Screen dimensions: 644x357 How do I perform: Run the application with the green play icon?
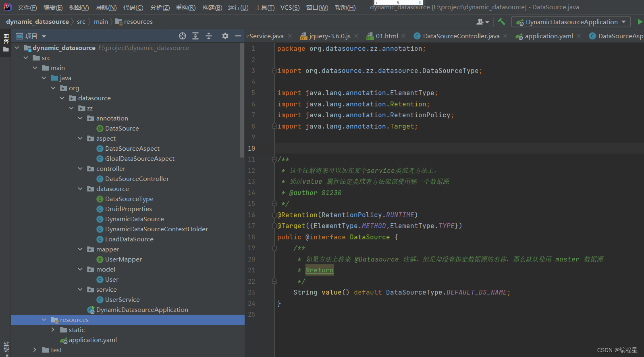click(640, 22)
